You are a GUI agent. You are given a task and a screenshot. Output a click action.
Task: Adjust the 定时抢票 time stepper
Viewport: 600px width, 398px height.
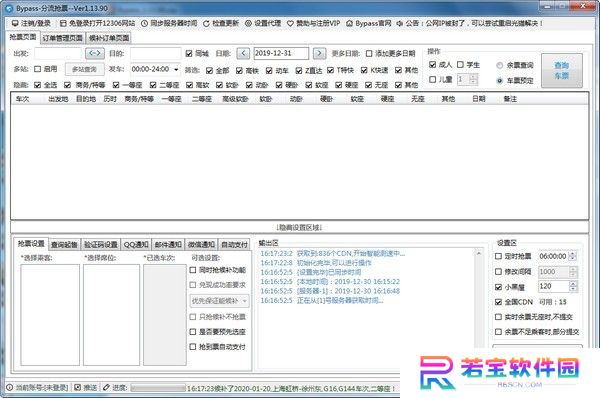[x=573, y=256]
